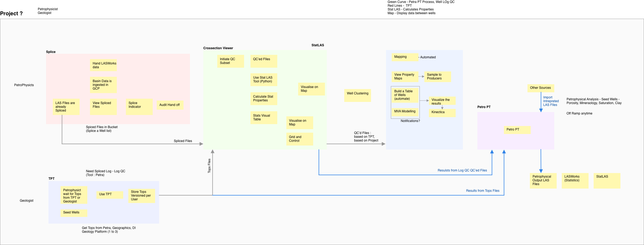Select the 'Other Sources' sticky note

click(541, 88)
